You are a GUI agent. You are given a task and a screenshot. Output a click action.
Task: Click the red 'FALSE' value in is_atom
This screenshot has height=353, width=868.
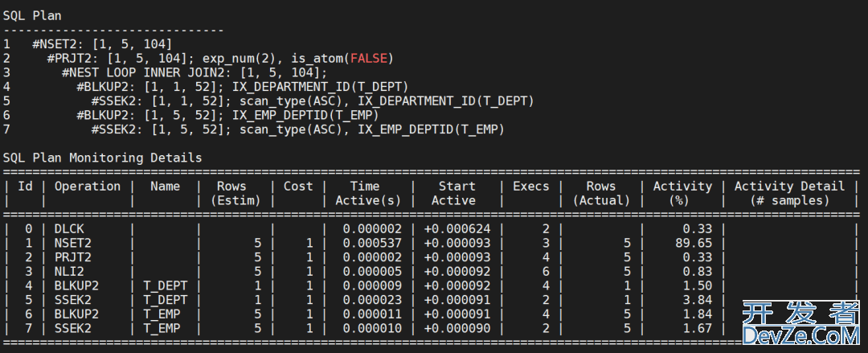tap(368, 58)
